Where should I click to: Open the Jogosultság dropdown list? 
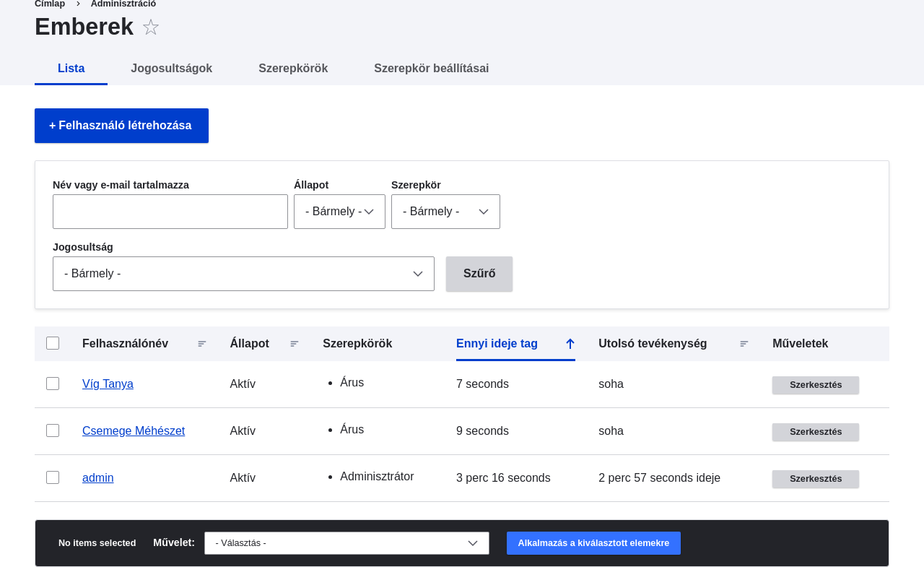tap(243, 274)
